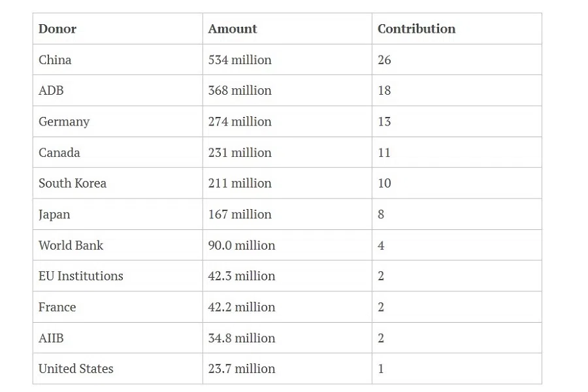Select the China donor cell
The image size is (588, 392).
coord(55,59)
